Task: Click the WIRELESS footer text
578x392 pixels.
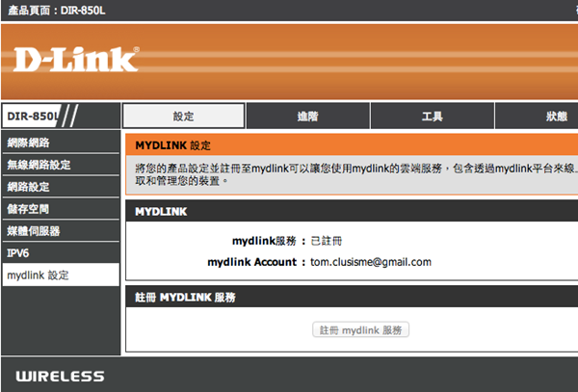Action: [x=60, y=377]
